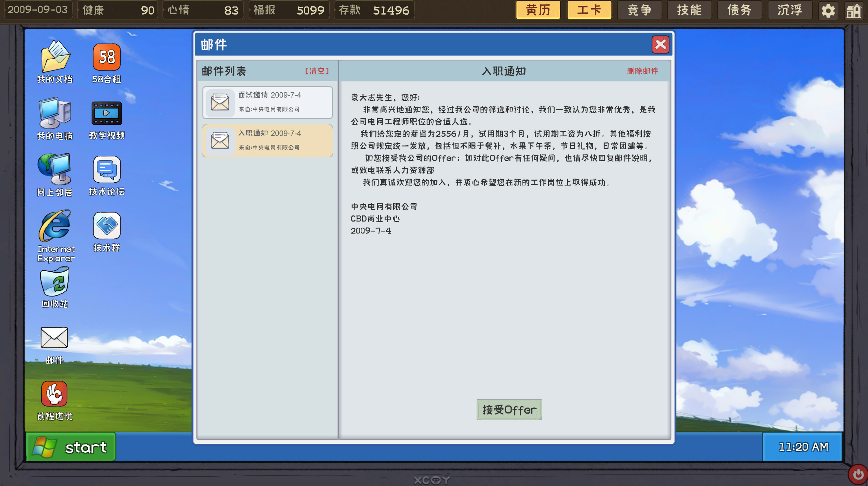Viewport: 868px width, 486px height.
Task: Delete this email via 删除邮件 link
Action: point(642,72)
